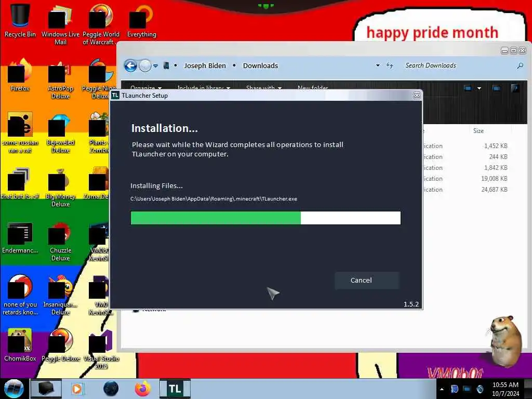Open Visual Studio 2015 desktop icon
The image size is (532, 399).
click(101, 350)
